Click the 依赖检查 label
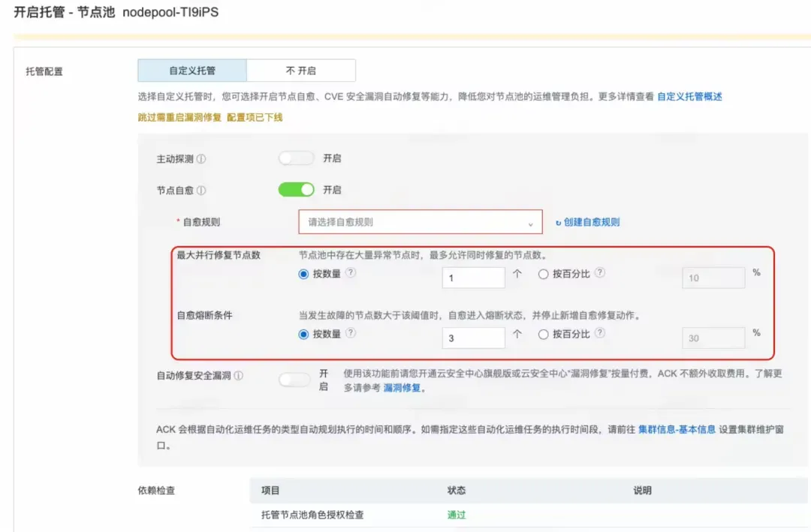This screenshot has height=532, width=811. 156,490
